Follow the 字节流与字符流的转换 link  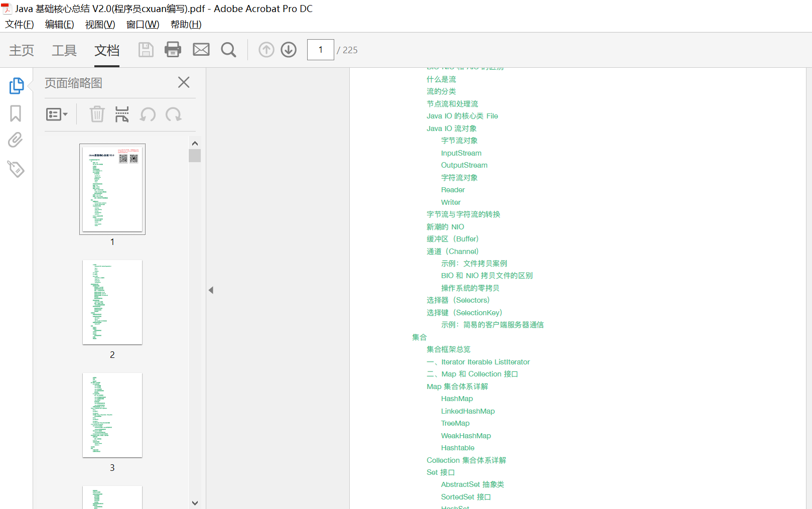pyautogui.click(x=463, y=214)
